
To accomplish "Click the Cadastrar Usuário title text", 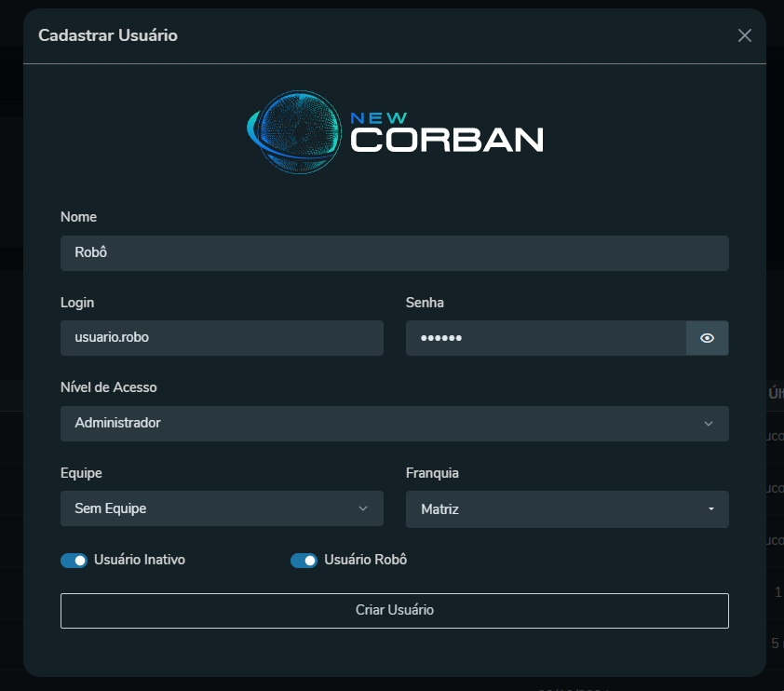I will tap(108, 35).
